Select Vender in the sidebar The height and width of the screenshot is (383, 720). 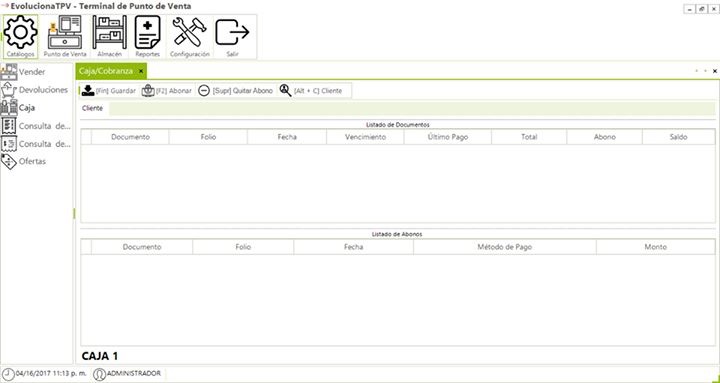(32, 72)
